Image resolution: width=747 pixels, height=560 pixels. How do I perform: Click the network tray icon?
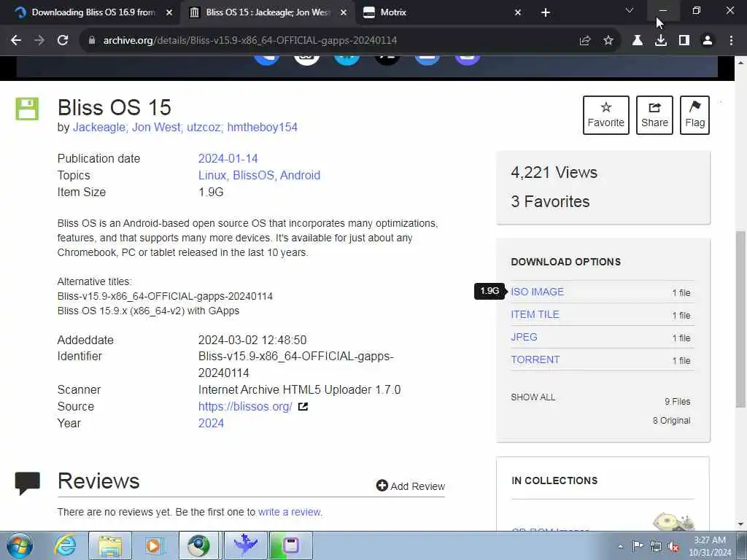pyautogui.click(x=656, y=546)
